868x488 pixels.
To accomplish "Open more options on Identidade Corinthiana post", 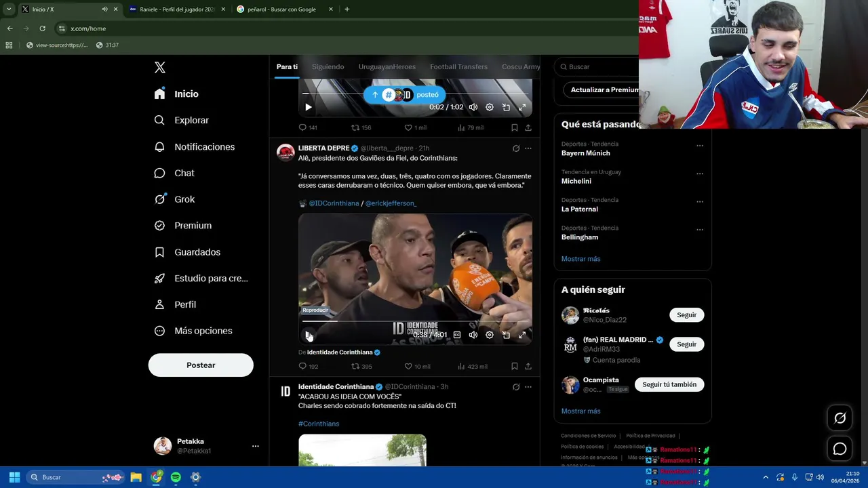I will click(x=528, y=387).
